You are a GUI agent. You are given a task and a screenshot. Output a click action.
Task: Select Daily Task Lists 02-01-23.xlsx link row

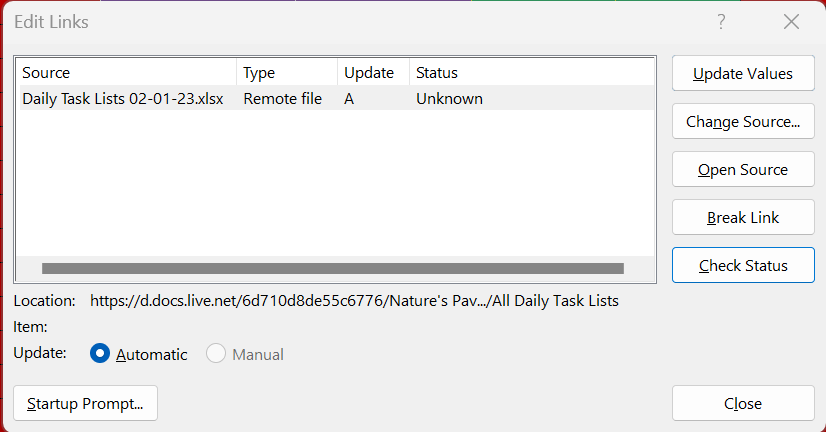pos(337,99)
